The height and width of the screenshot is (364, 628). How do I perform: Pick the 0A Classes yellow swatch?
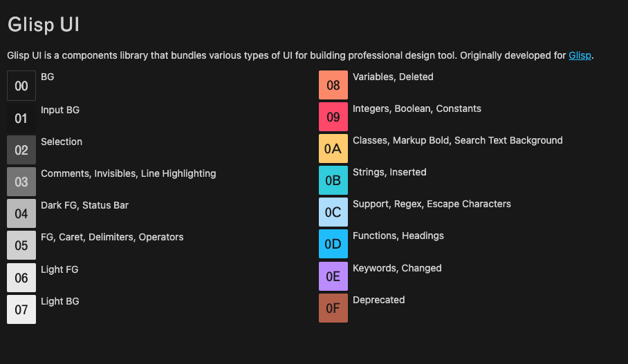tap(333, 149)
